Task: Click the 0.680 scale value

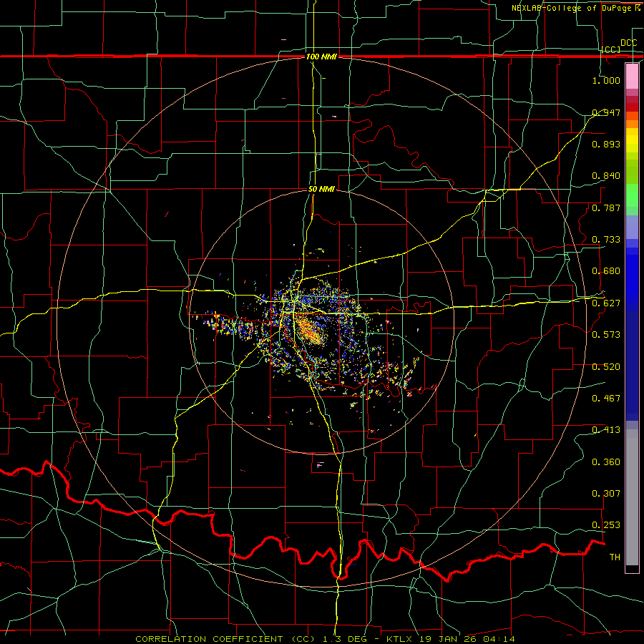Action: click(606, 270)
